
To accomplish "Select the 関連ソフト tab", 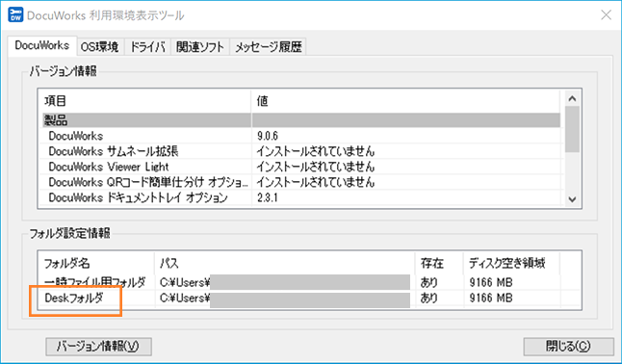I will coord(200,47).
